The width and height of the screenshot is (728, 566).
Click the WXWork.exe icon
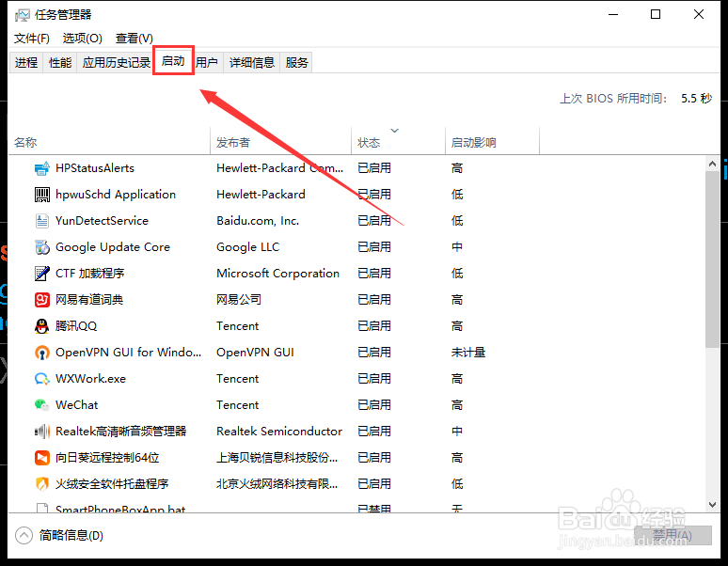(41, 379)
